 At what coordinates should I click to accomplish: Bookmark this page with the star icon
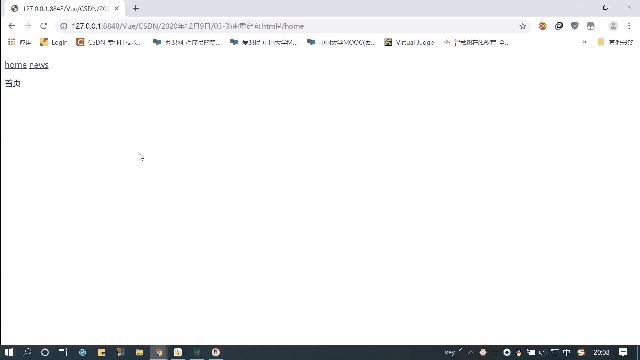pos(522,26)
